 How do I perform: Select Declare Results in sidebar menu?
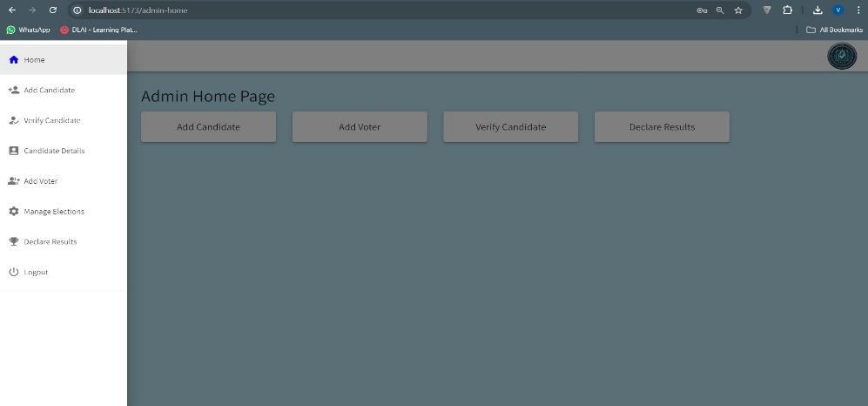coord(64,241)
